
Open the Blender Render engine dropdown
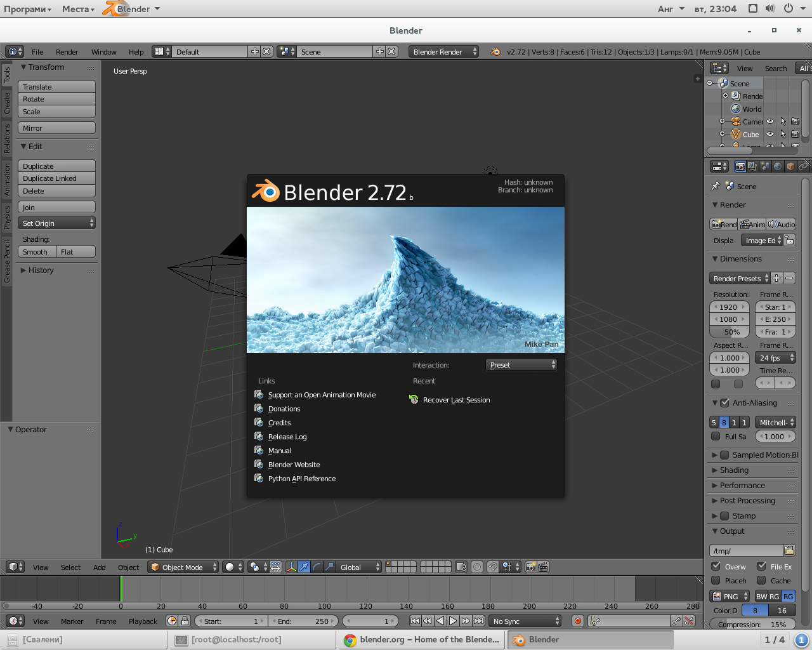(444, 51)
